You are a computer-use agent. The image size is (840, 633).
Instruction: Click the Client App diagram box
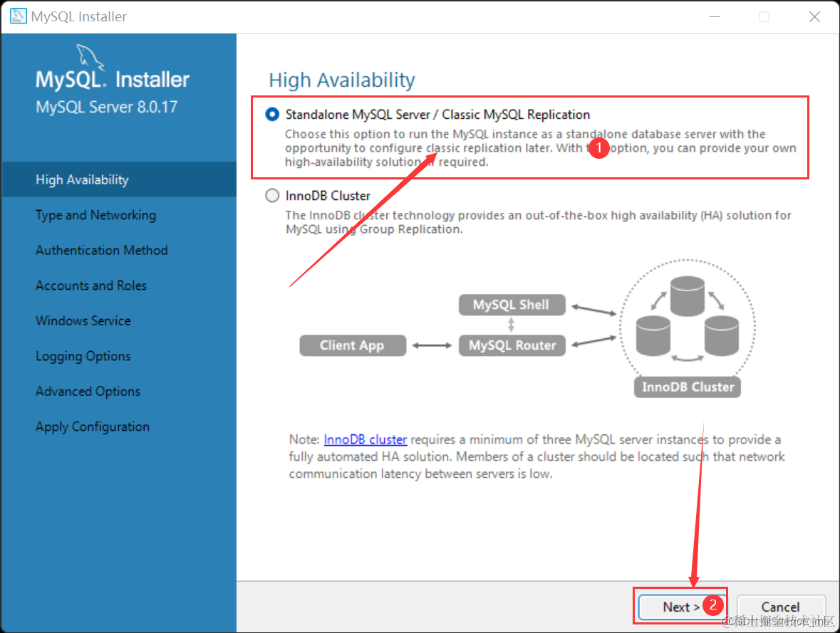[353, 345]
